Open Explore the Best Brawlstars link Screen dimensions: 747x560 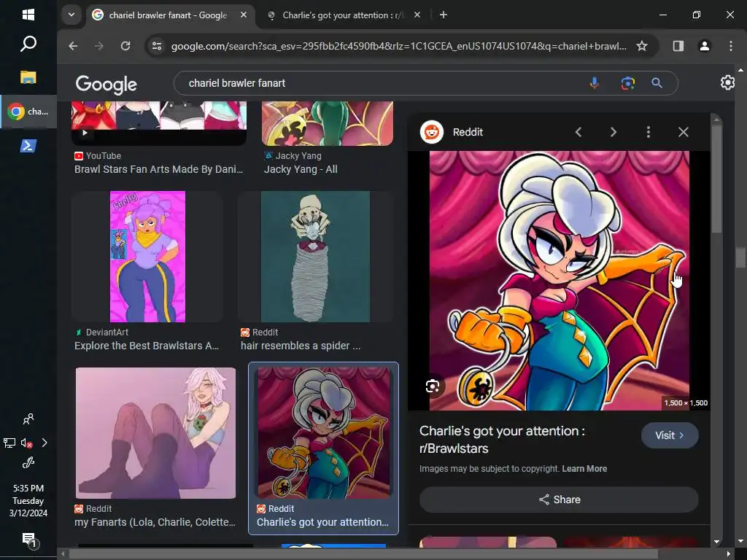(x=147, y=346)
